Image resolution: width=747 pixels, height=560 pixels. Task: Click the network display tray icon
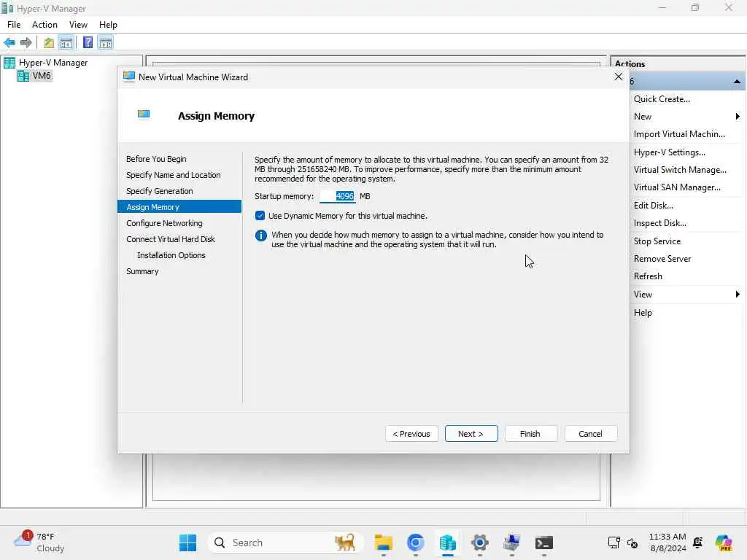[x=614, y=542]
